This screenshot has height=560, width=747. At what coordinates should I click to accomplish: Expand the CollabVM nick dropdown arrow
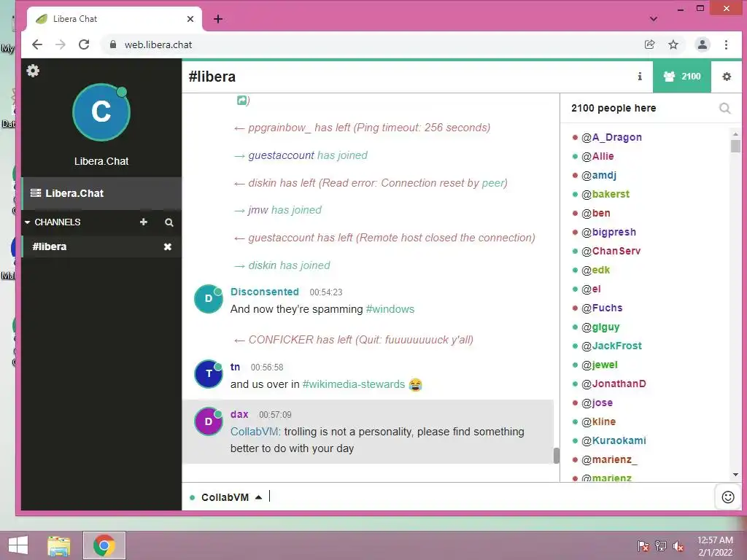point(259,497)
